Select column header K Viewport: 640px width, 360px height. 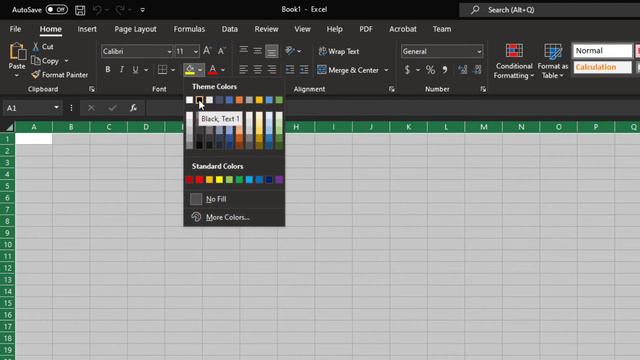coord(409,127)
